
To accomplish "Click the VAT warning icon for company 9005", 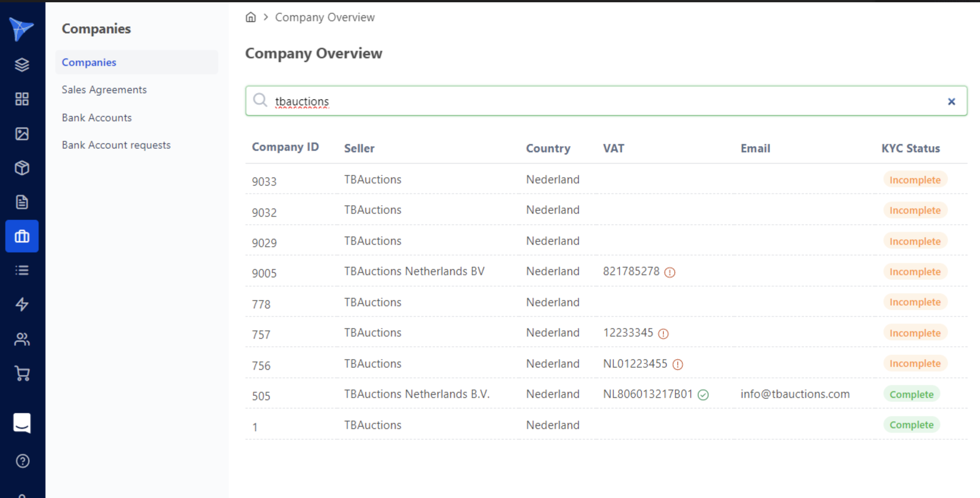I will point(670,272).
